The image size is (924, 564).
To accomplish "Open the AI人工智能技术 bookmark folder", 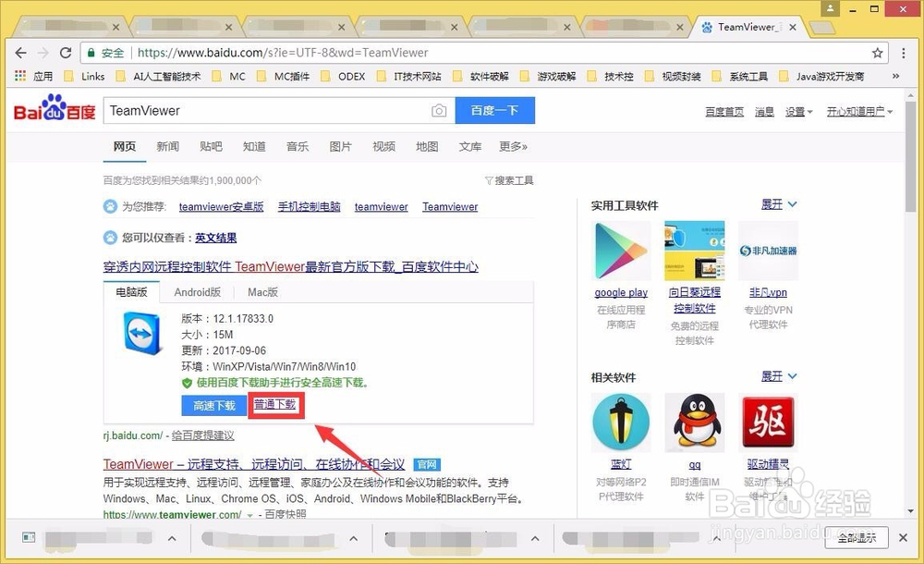I will [x=159, y=76].
